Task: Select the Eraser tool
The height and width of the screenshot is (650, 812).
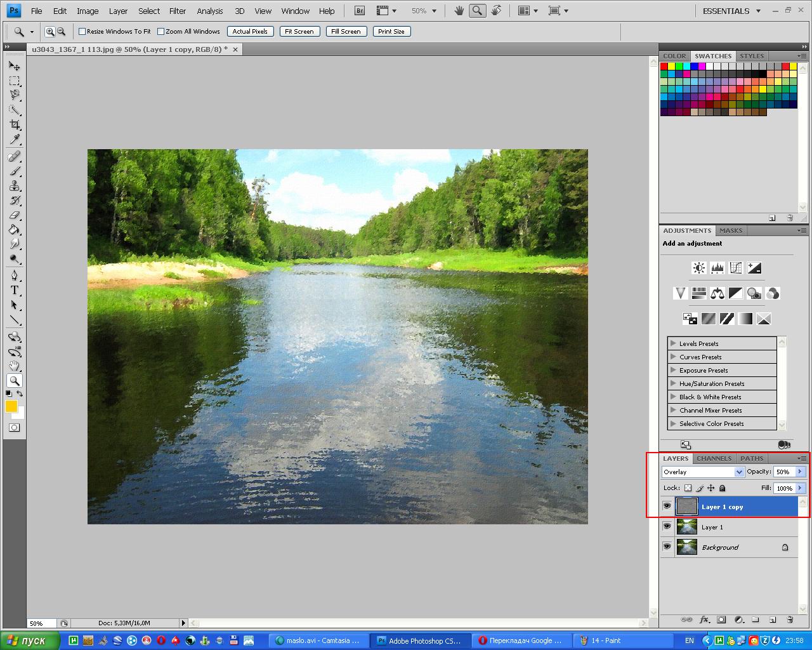Action: coord(15,215)
